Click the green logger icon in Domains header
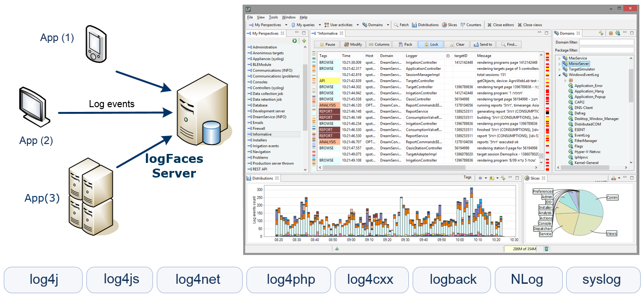Image resolution: width=644 pixels, height=297 pixels. (x=618, y=33)
